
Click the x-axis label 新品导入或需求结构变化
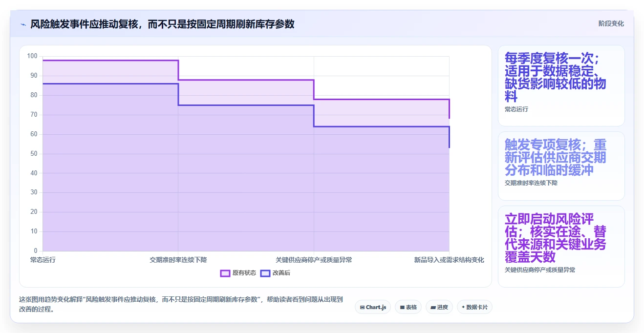point(449,260)
